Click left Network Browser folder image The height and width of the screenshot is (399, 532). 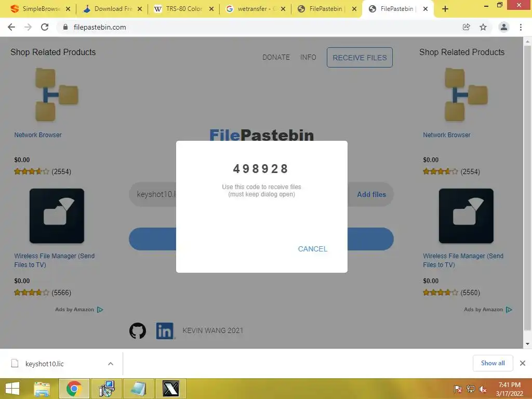[57, 95]
